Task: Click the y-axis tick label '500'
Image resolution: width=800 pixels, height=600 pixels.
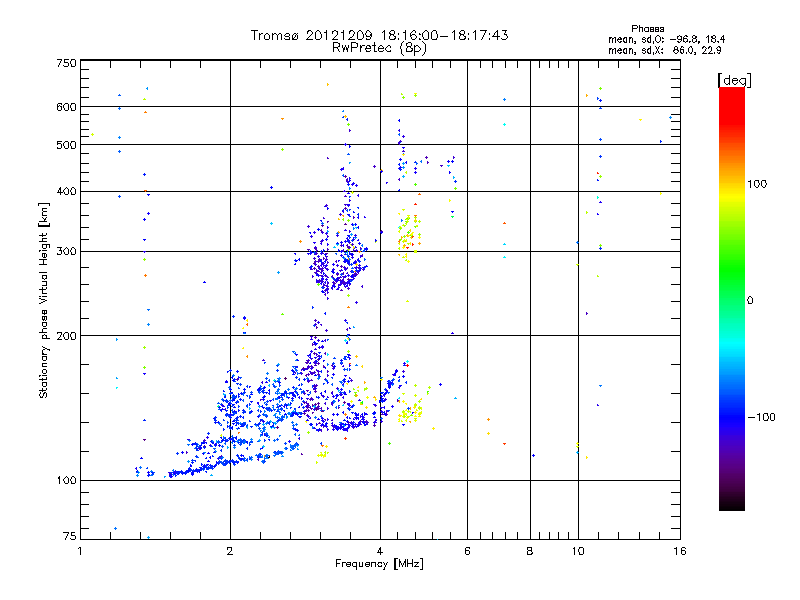Action: (66, 145)
